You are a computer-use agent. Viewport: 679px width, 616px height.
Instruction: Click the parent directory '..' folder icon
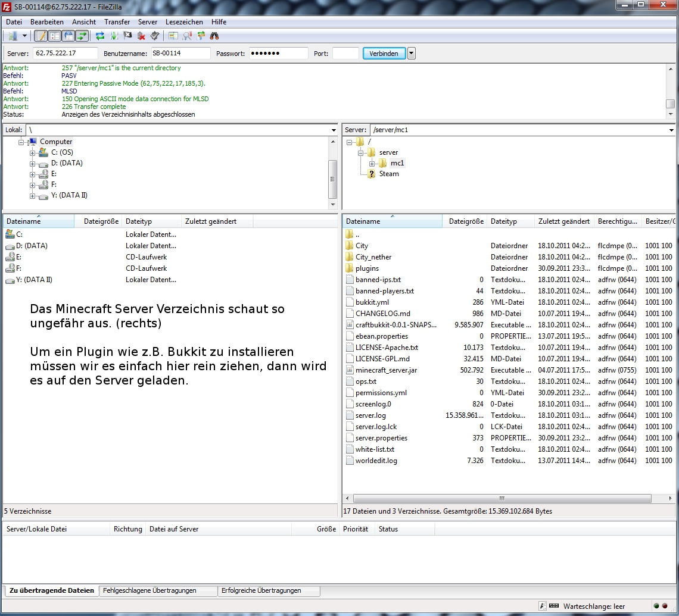click(x=350, y=234)
